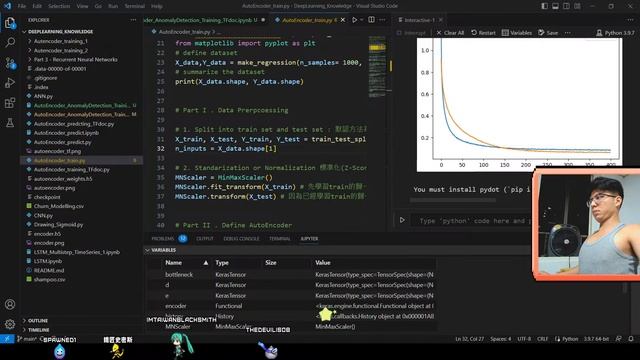The height and width of the screenshot is (360, 640).
Task: Restart the Jupyter kernel
Action: pyautogui.click(x=483, y=33)
